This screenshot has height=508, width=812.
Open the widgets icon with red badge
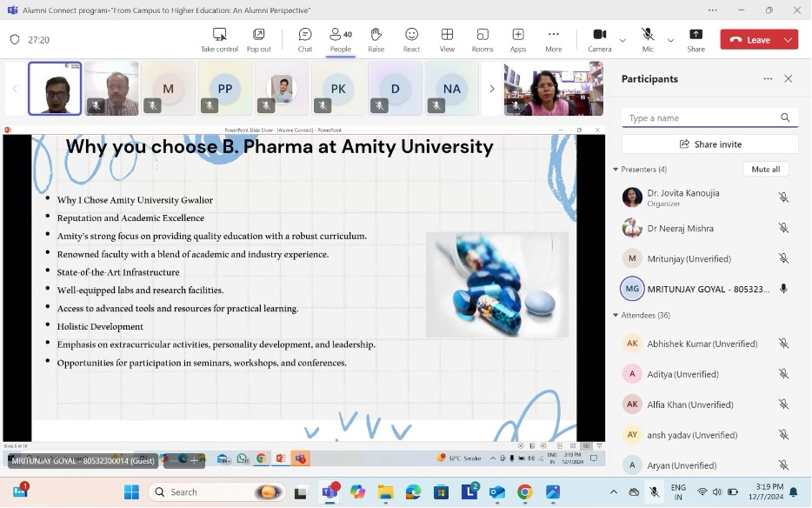[20, 491]
